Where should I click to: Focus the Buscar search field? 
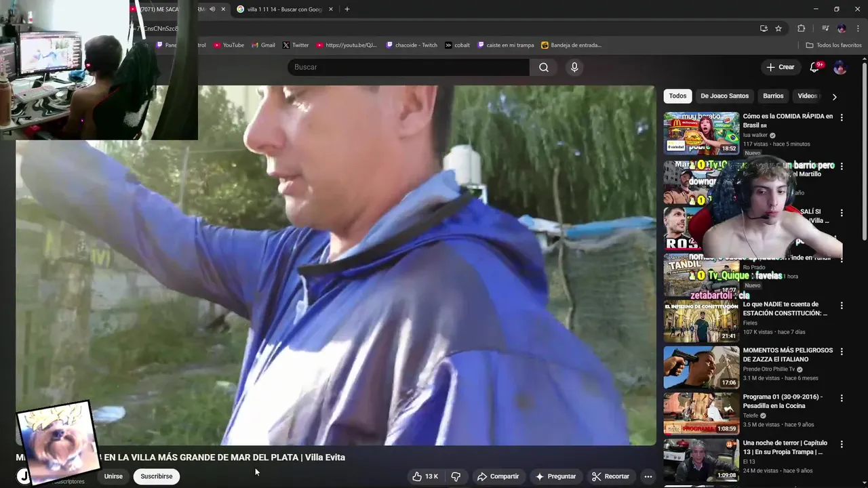[x=408, y=67]
